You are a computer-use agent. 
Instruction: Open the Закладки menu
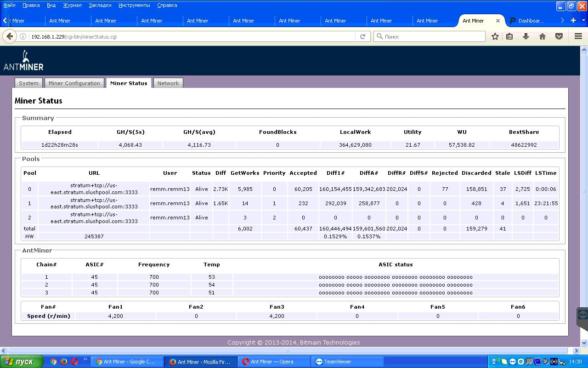[x=100, y=5]
